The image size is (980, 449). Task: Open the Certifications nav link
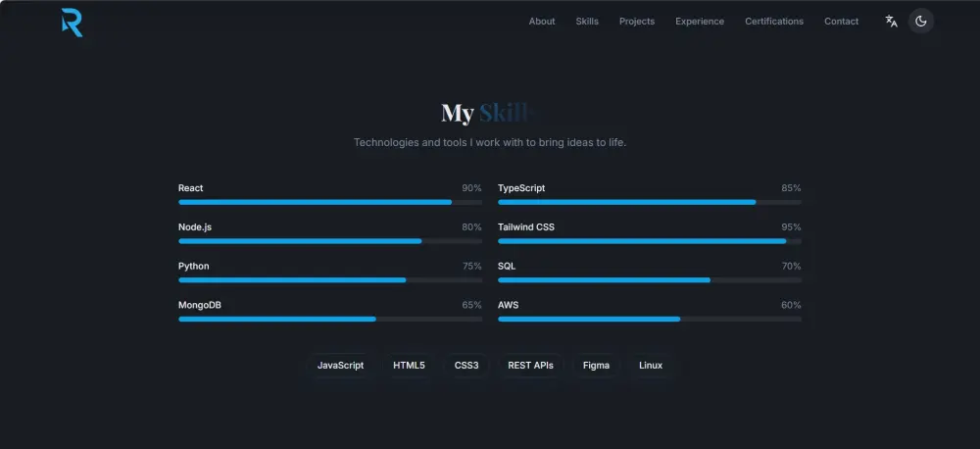pyautogui.click(x=774, y=22)
